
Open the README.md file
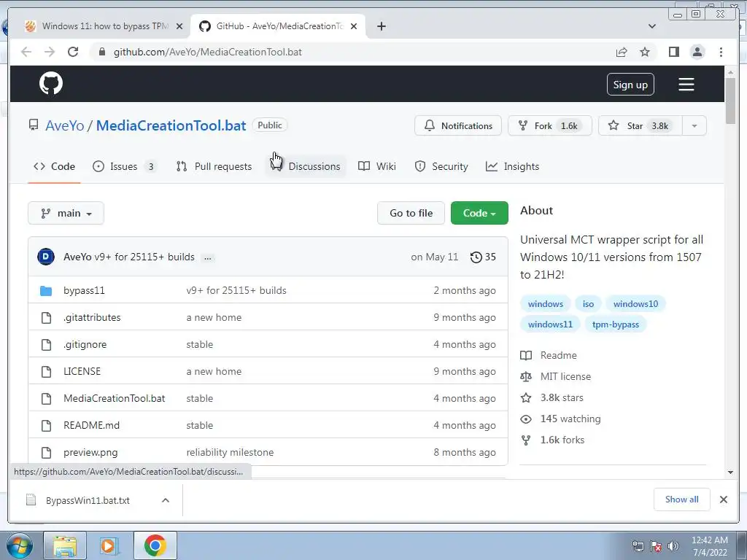[91, 425]
